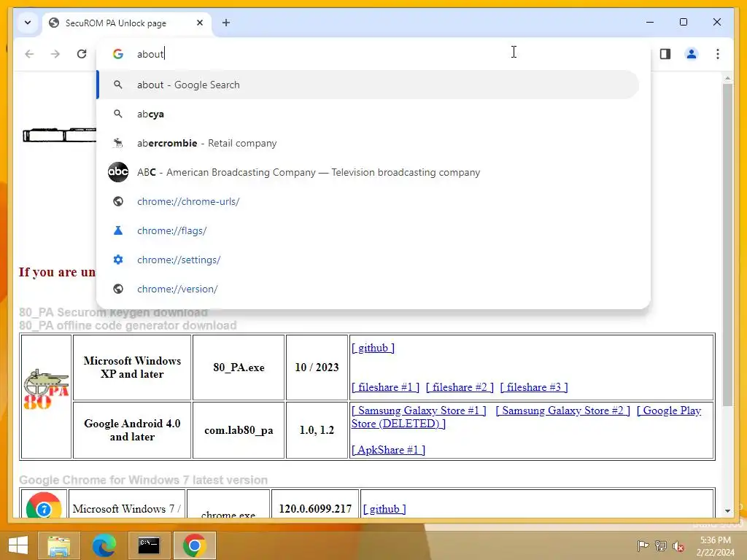
Task: Click the globe icon beside chrome://version/
Action: pos(118,289)
